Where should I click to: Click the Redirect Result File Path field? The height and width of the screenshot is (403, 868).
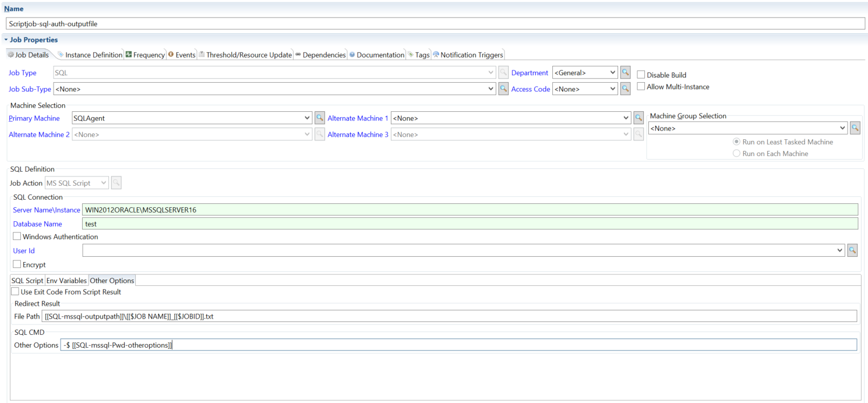tap(450, 316)
